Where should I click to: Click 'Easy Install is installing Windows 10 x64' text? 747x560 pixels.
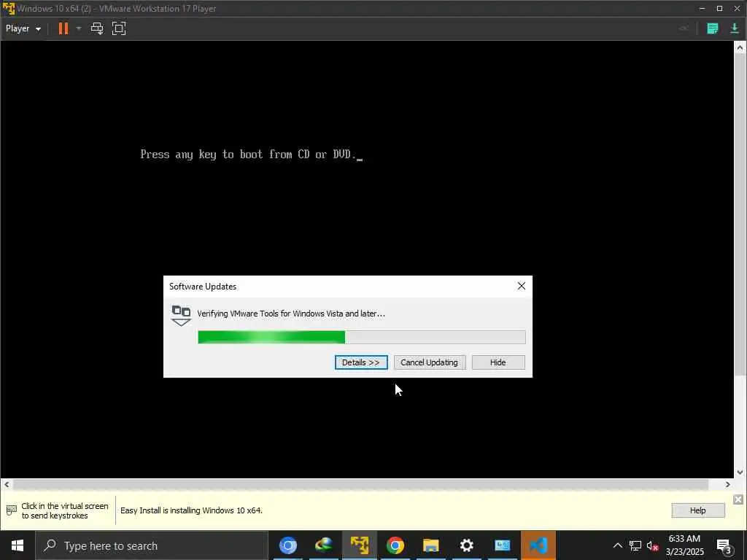click(x=192, y=510)
